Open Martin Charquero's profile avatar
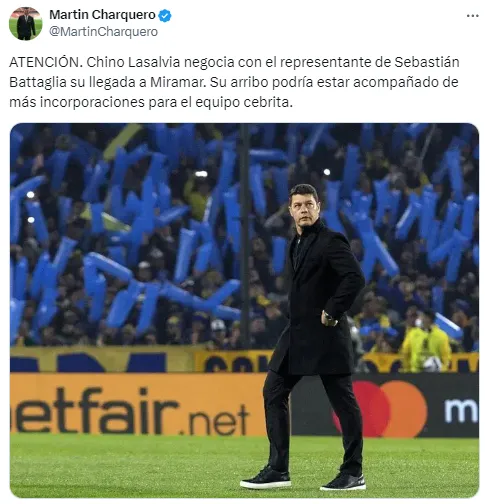Viewport: 485px width, 504px height. 26,23
